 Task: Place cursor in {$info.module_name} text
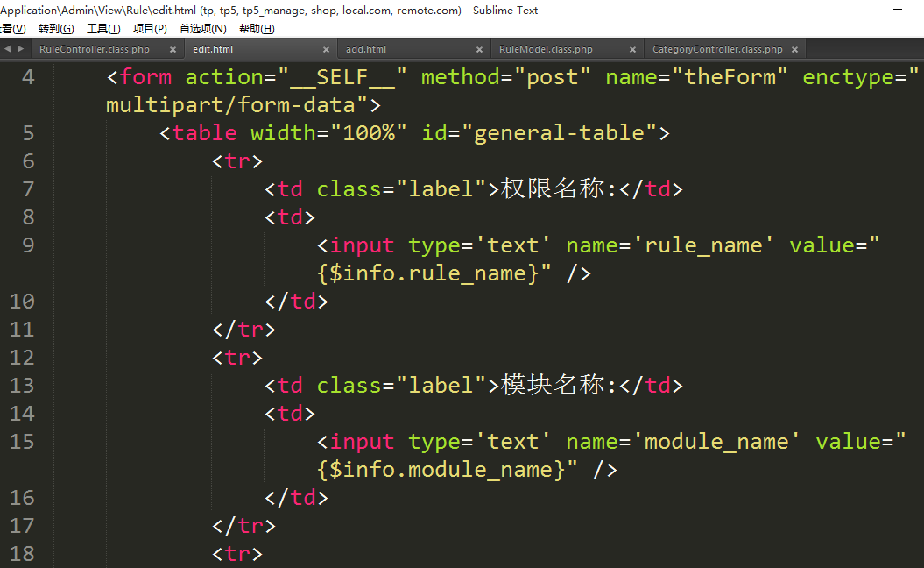(x=441, y=470)
